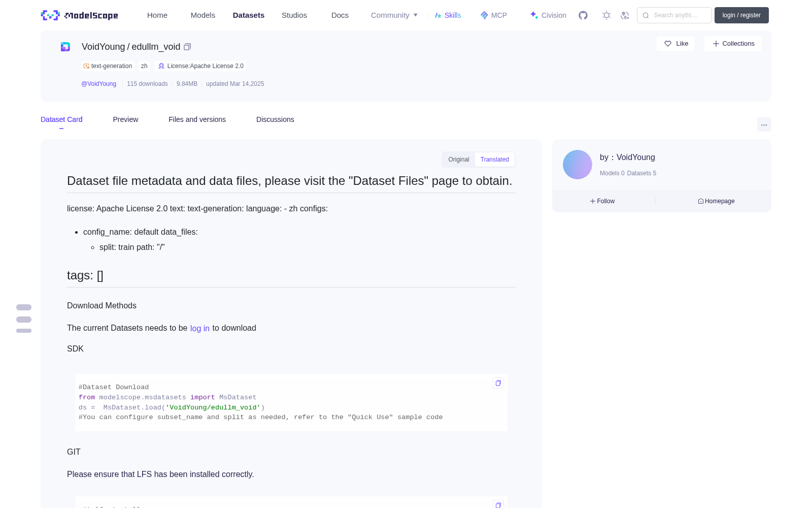Click the '9.84MB' size text

click(x=187, y=84)
